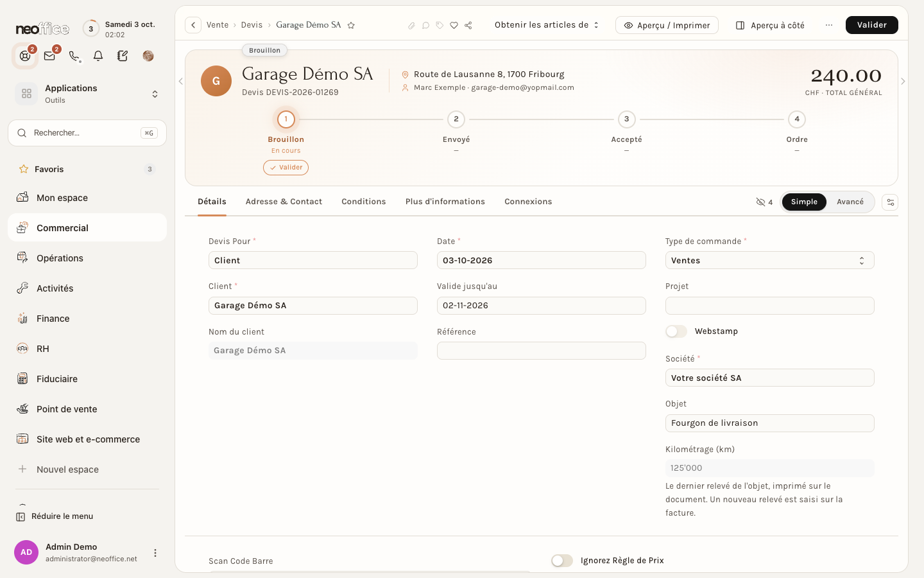The width and height of the screenshot is (924, 578).
Task: Open Aperçu à côté side preview
Action: 770,25
